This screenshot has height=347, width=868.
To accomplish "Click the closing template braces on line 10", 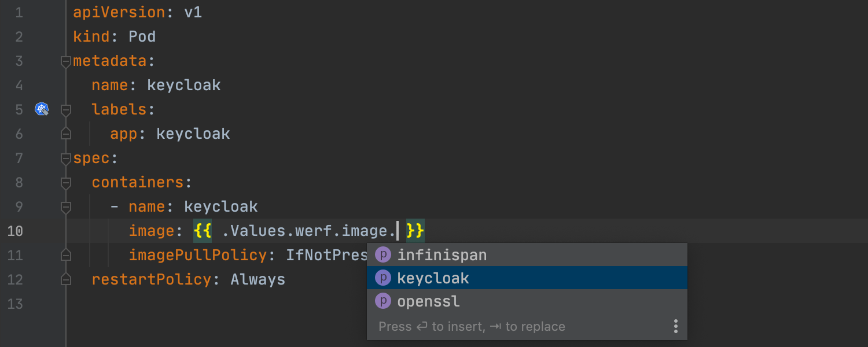I will click(415, 231).
